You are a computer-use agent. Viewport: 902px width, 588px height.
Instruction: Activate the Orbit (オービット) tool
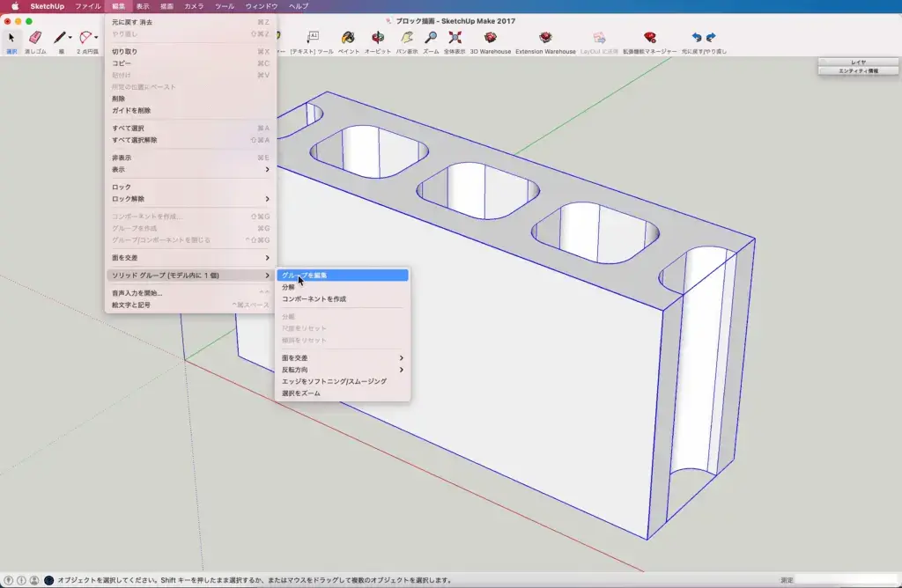[x=377, y=39]
